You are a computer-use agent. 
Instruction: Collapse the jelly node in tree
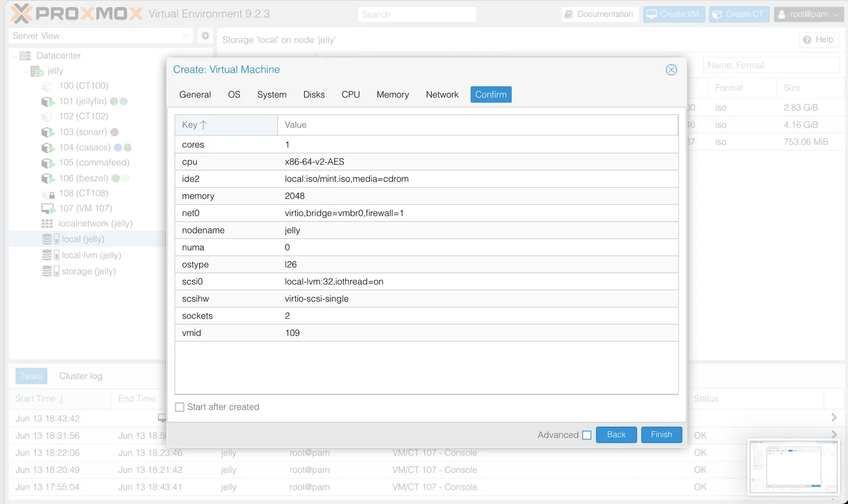pyautogui.click(x=26, y=71)
